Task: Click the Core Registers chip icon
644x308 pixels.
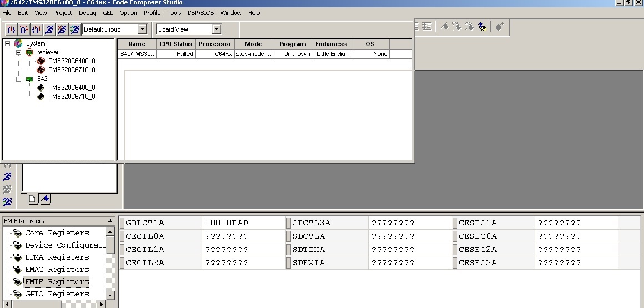Action: pos(17,233)
